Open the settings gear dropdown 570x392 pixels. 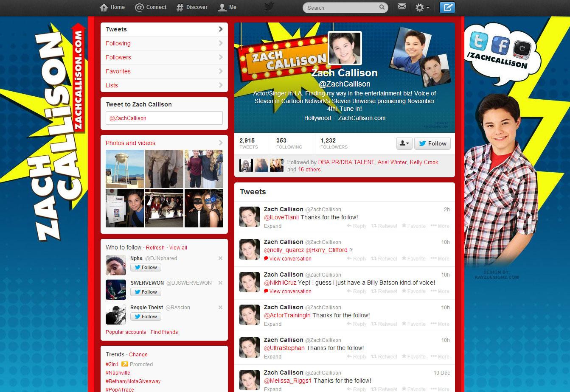pos(422,8)
